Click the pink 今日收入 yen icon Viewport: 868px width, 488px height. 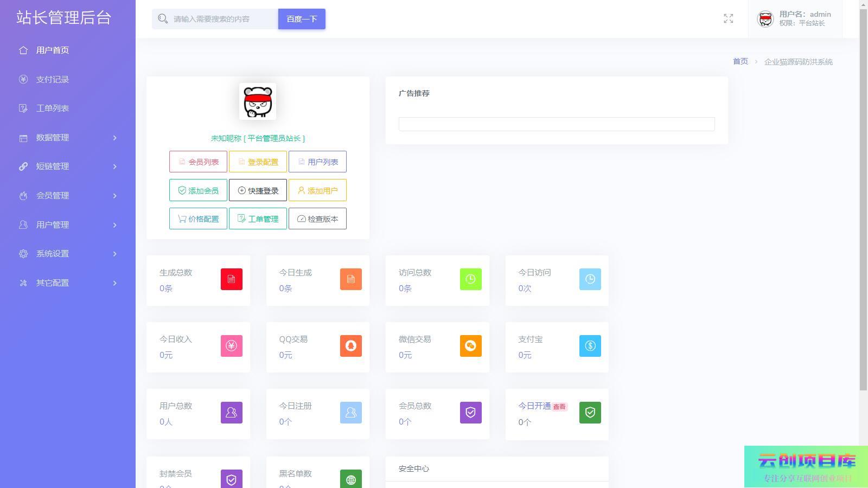[231, 346]
